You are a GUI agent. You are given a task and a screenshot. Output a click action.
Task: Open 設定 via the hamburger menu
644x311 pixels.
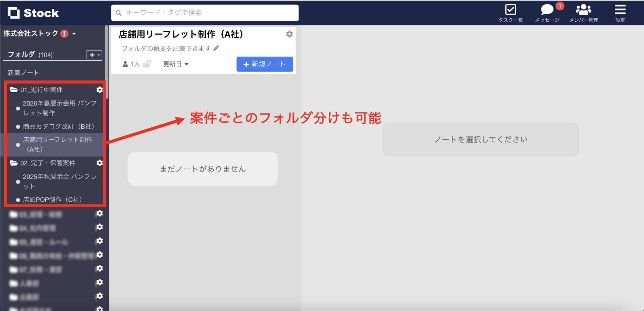tap(620, 12)
